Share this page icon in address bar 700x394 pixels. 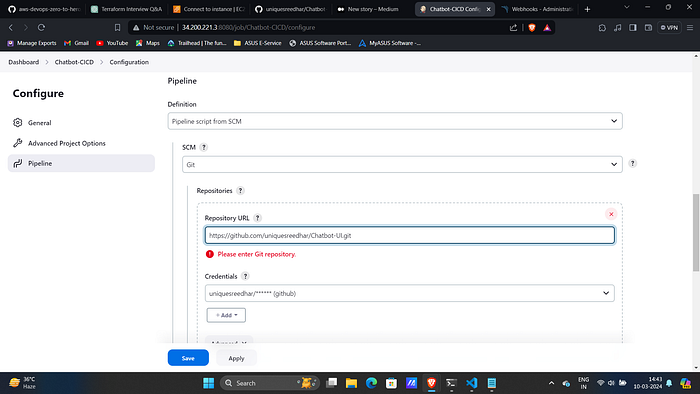(x=513, y=27)
